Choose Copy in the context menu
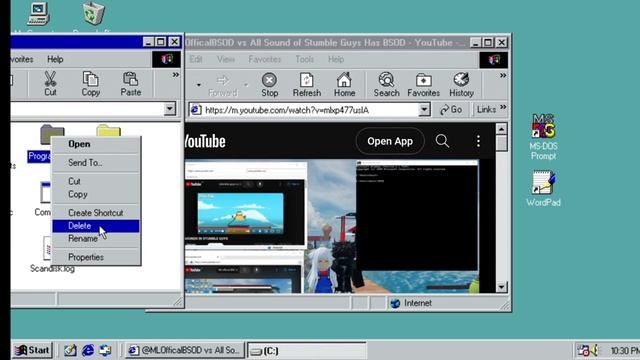 pos(96,194)
